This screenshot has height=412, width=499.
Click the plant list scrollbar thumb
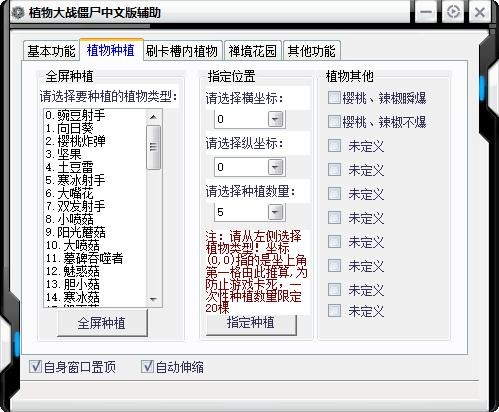pyautogui.click(x=153, y=147)
